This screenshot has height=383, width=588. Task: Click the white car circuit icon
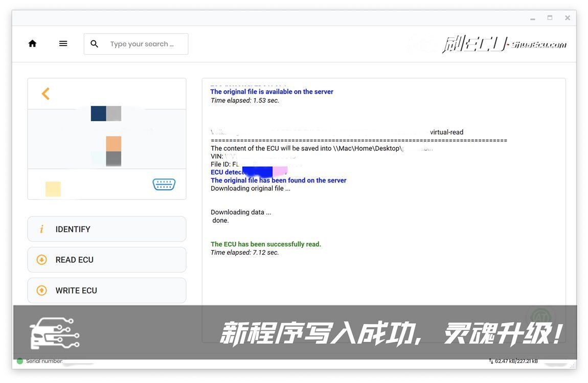click(x=54, y=333)
